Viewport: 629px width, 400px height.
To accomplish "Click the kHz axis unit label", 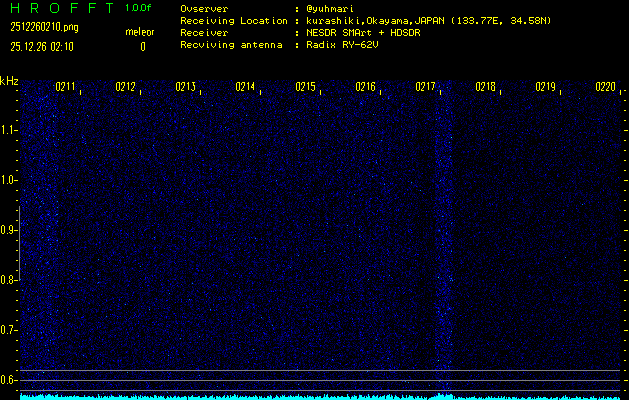I will click(9, 81).
